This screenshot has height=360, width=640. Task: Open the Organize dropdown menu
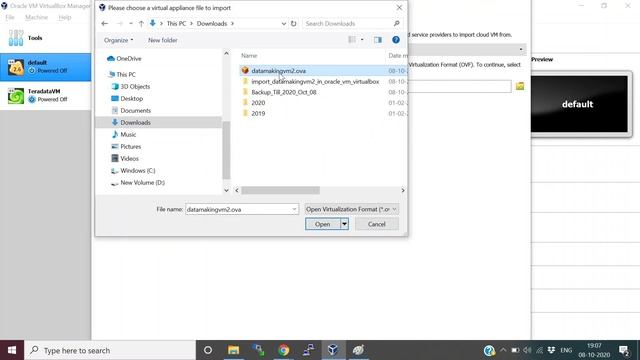click(x=118, y=40)
